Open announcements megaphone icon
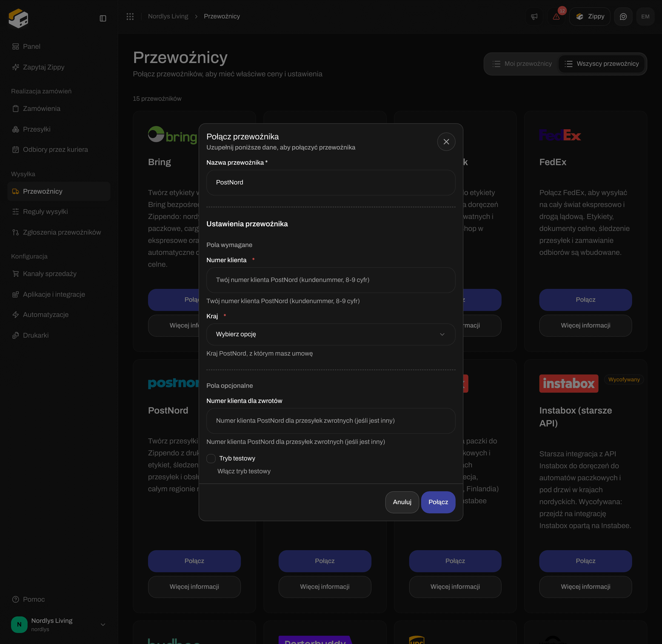Viewport: 662px width, 644px height. click(534, 17)
